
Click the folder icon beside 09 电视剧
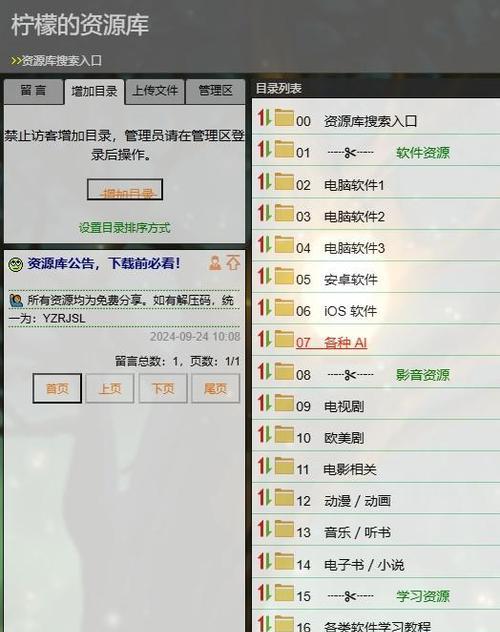[x=284, y=403]
